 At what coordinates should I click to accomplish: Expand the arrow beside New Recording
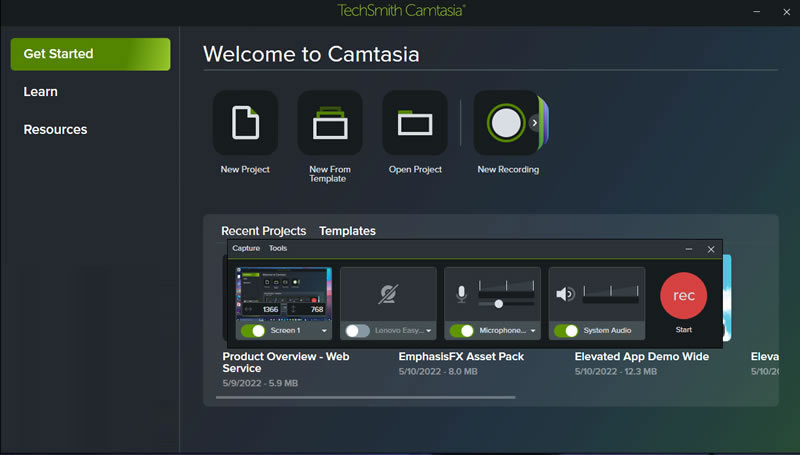[534, 123]
